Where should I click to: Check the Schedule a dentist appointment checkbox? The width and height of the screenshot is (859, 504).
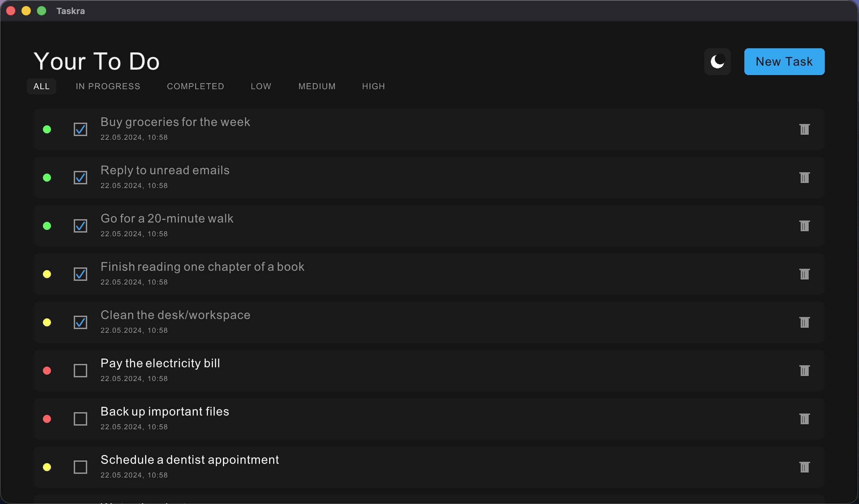pyautogui.click(x=80, y=467)
